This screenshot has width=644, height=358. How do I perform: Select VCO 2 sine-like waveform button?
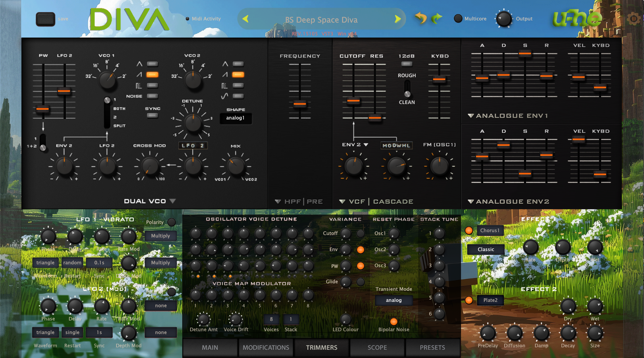point(238,96)
